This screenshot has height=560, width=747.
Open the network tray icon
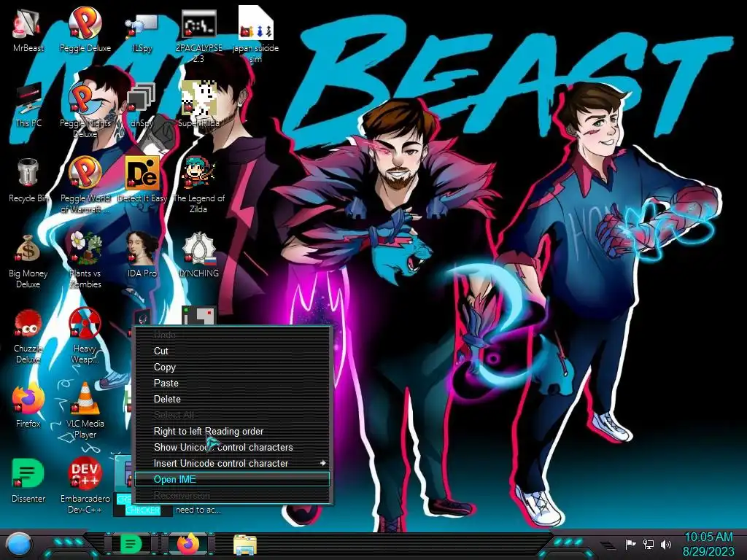pos(649,544)
